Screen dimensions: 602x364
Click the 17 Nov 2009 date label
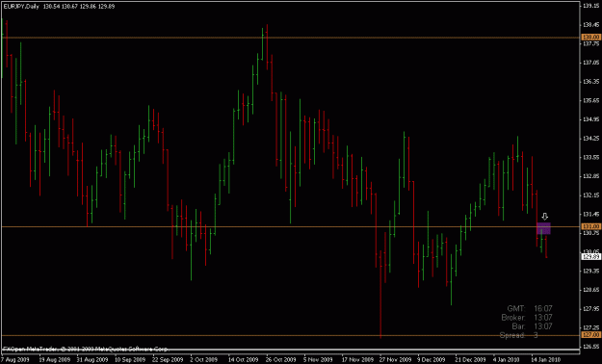click(357, 360)
